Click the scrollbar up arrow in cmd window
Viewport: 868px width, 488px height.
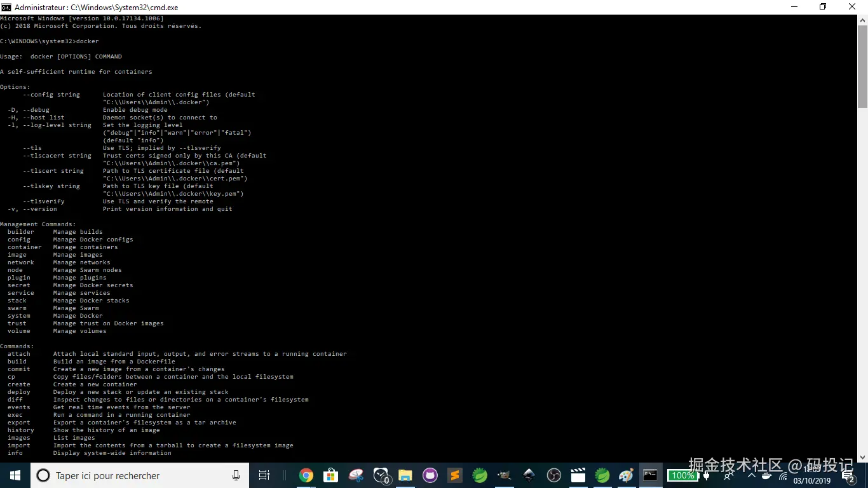pos(862,20)
